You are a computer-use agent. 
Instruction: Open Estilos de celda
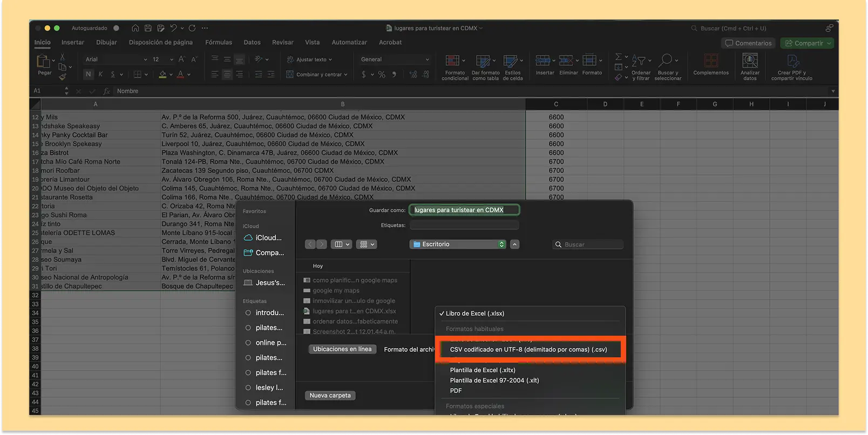[x=513, y=67]
